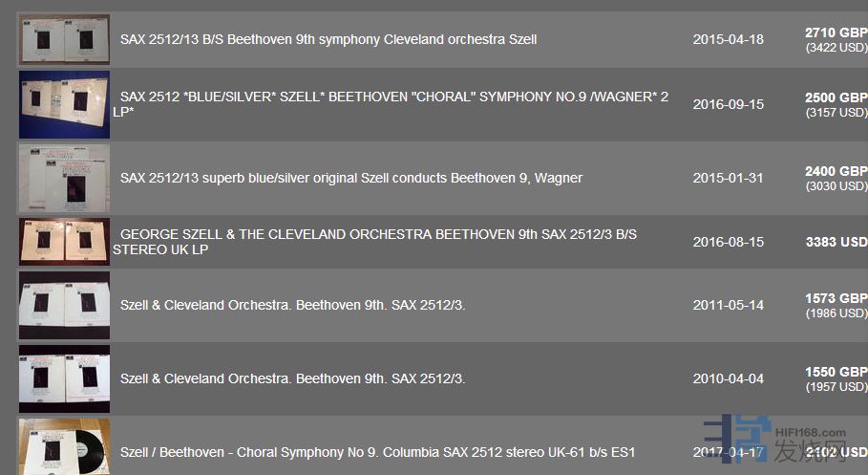
Task: Select the "superb blue/silver original Szell" listing title
Action: 350,178
